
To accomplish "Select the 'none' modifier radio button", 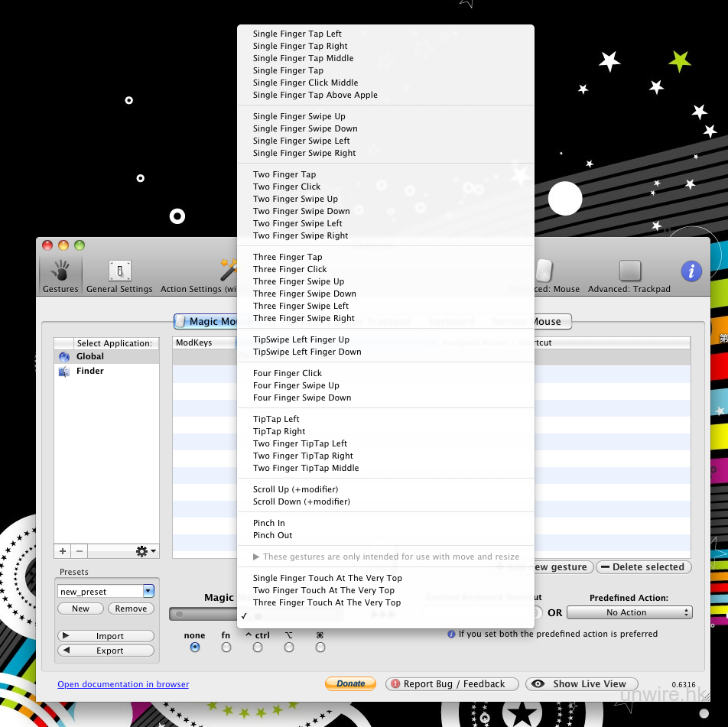I will coord(195,647).
